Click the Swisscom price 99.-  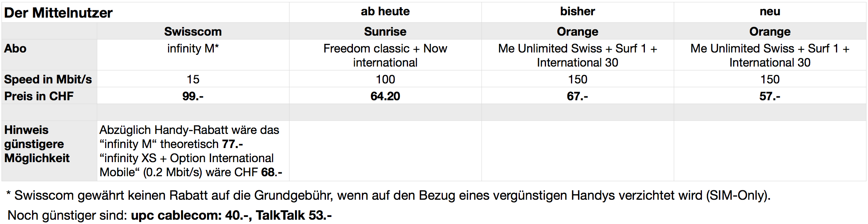point(193,96)
